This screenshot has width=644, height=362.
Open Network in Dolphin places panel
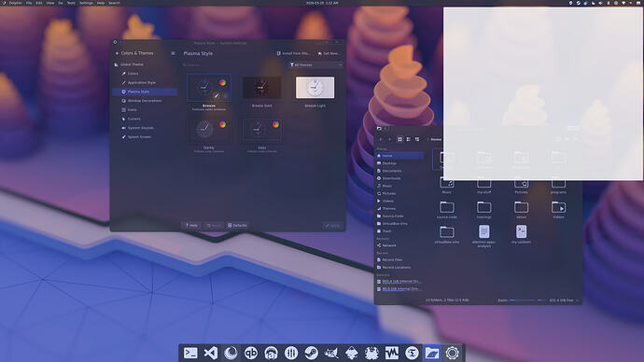[x=399, y=245]
